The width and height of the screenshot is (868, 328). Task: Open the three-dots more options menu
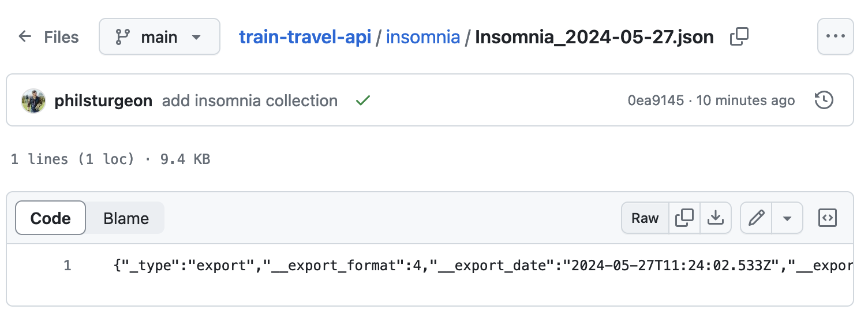[835, 36]
